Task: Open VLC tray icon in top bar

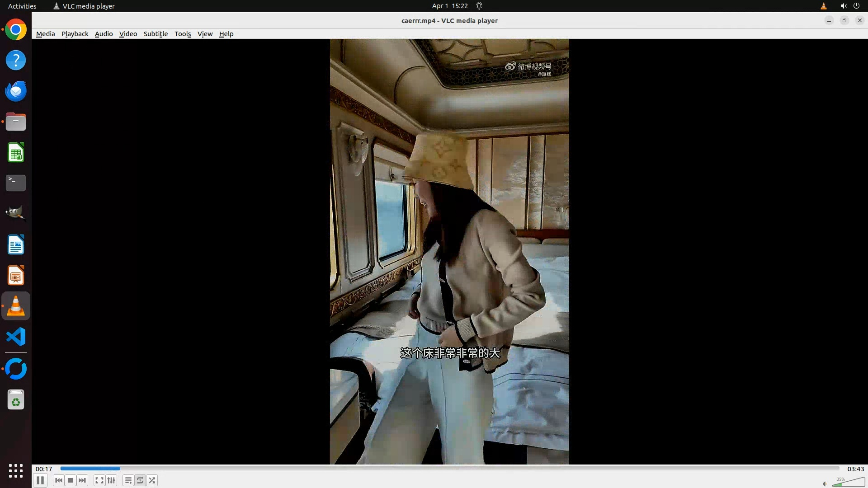Action: click(823, 6)
